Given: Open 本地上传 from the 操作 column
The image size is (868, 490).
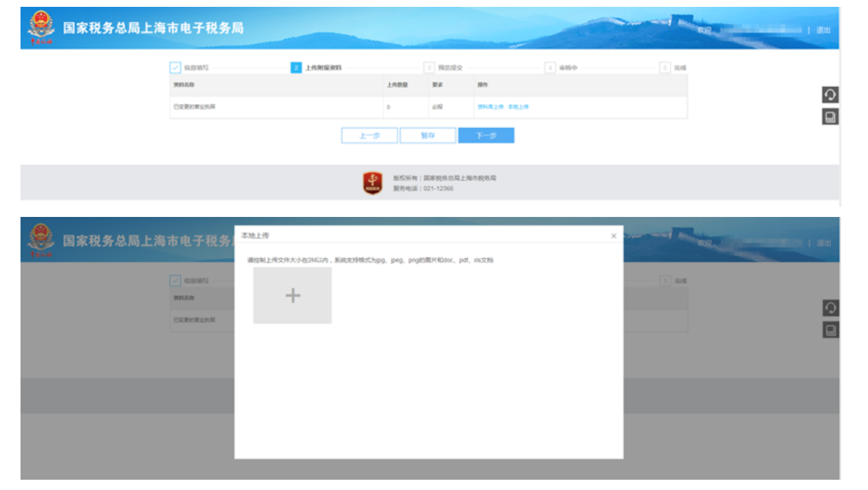Looking at the screenshot, I should [520, 106].
